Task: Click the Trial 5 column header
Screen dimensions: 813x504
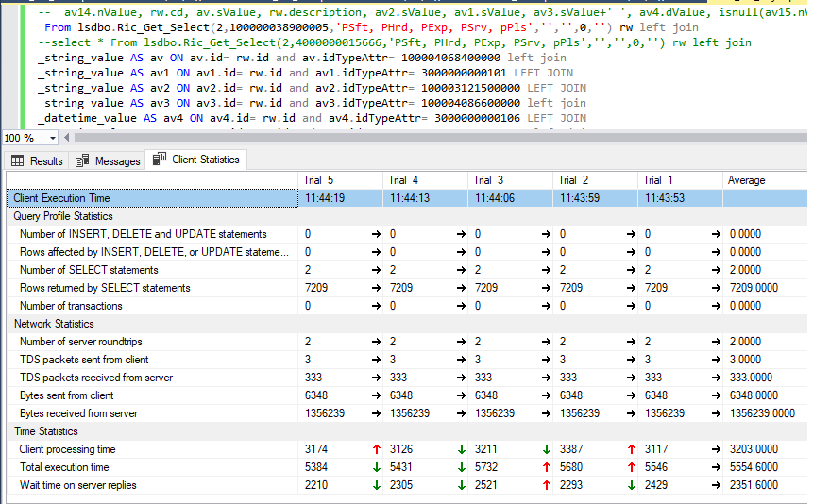Action: 318,180
